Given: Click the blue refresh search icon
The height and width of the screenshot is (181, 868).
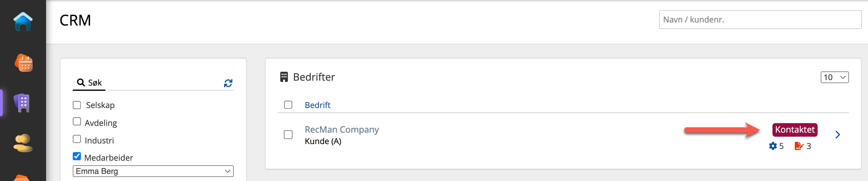Looking at the screenshot, I should pos(228,83).
